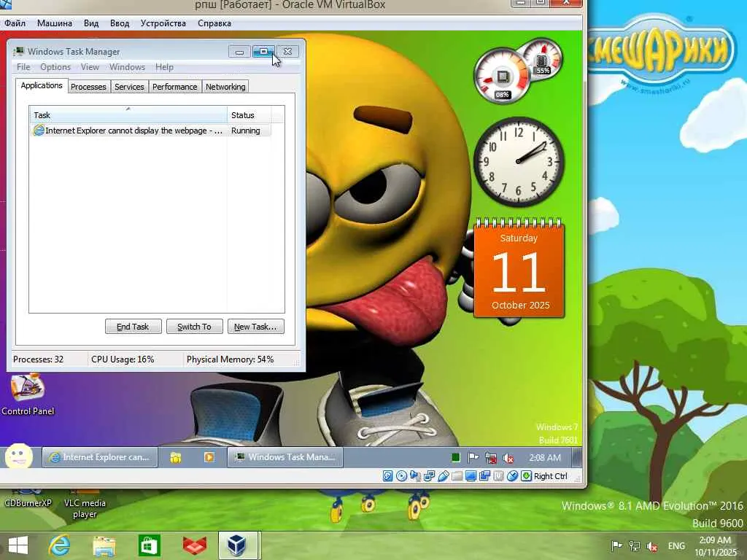This screenshot has width=747, height=560.
Task: Click the host muted volume tray icon
Action: coord(652,546)
